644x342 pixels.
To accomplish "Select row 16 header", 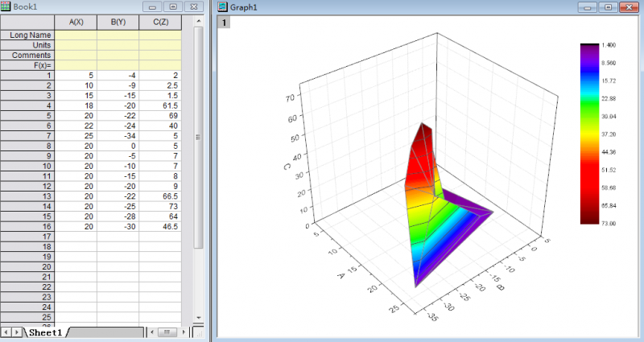I will (x=27, y=227).
